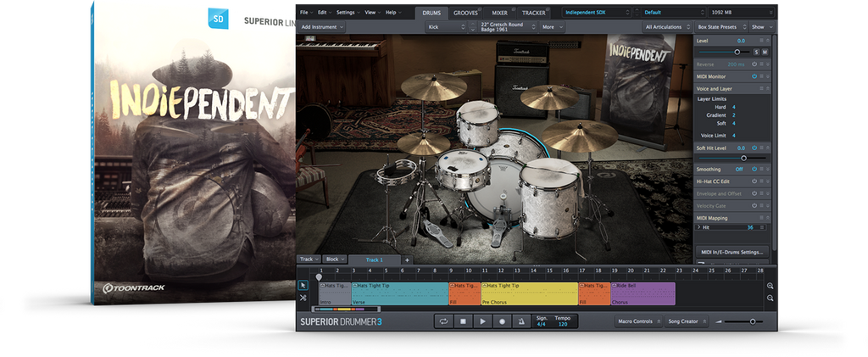This screenshot has width=868, height=357.
Task: Stop playback in the transport bar
Action: tap(463, 321)
